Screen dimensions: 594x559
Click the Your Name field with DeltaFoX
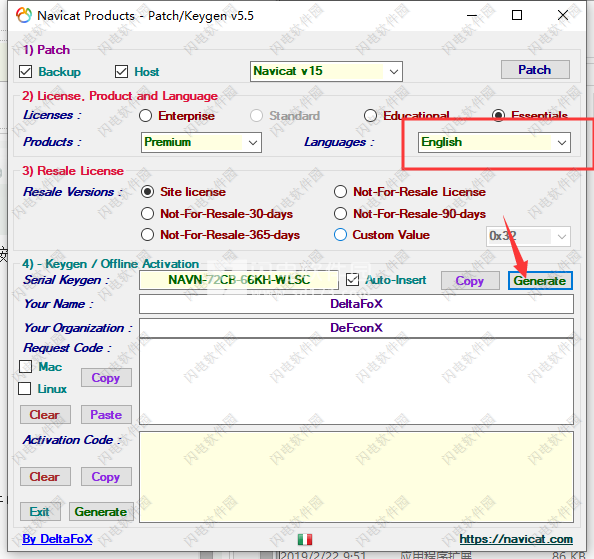click(356, 304)
